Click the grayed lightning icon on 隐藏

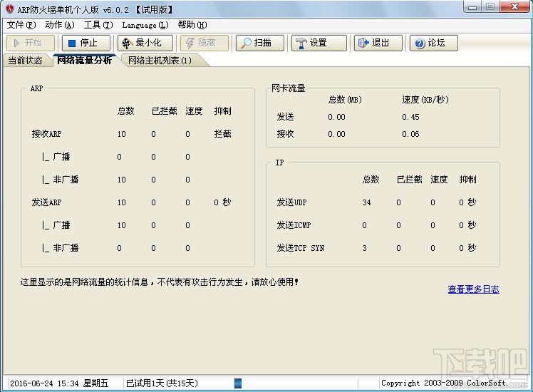tap(190, 43)
